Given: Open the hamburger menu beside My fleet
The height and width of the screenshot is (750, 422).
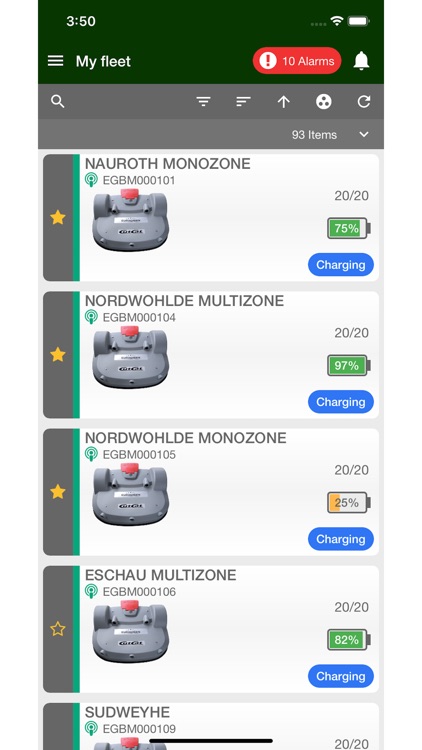Looking at the screenshot, I should [56, 61].
